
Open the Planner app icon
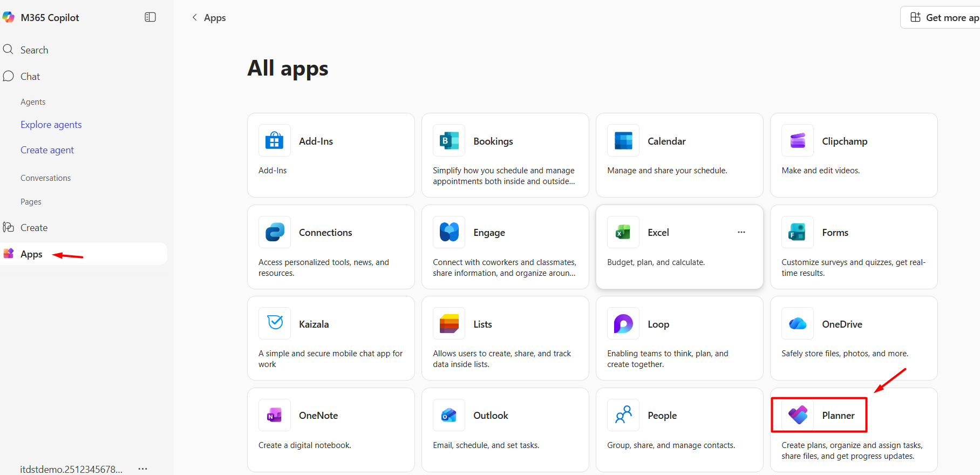tap(798, 415)
